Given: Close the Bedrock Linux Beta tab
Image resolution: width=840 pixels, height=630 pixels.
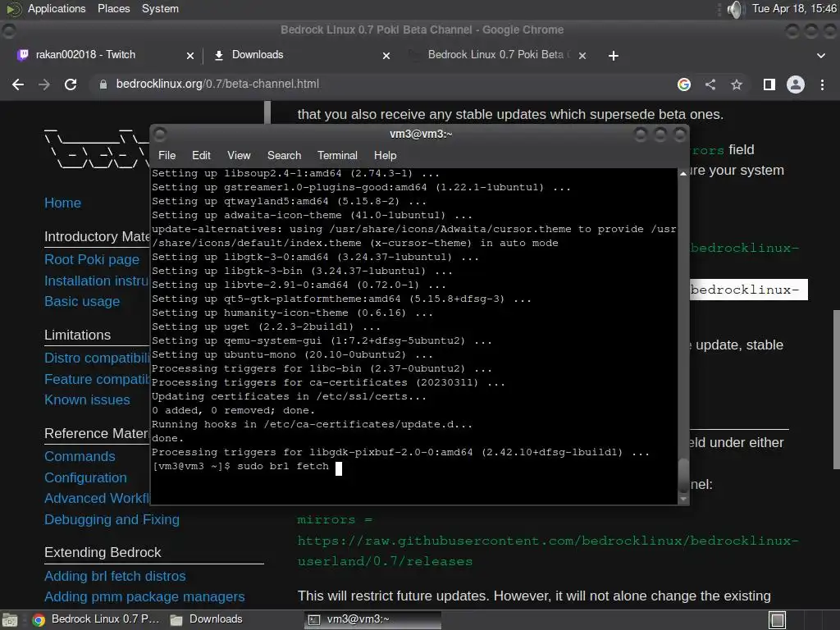Looking at the screenshot, I should [582, 55].
